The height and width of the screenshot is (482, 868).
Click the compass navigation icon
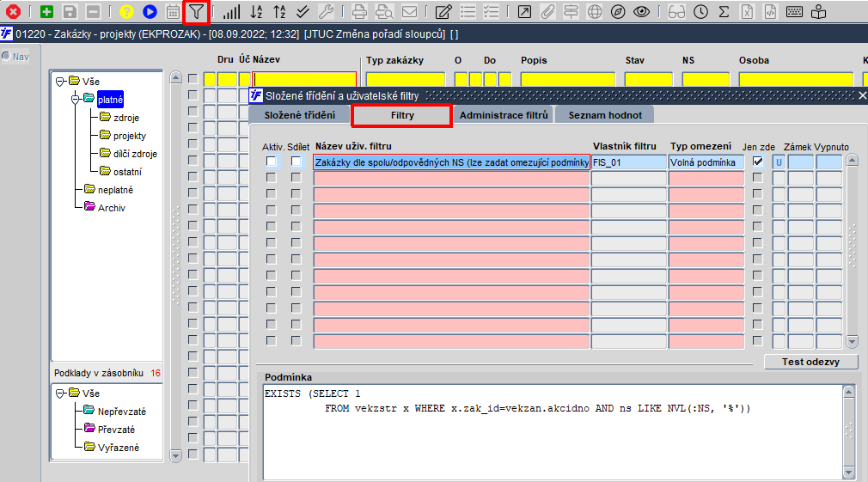point(618,12)
